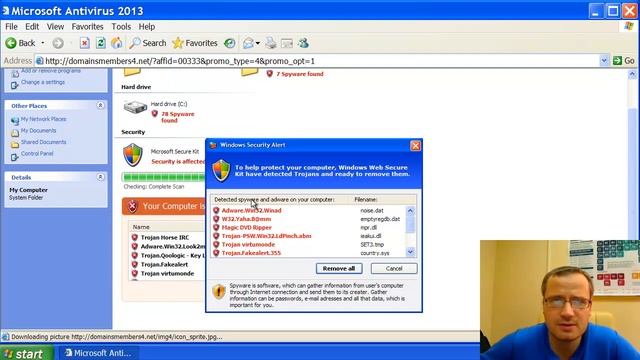Viewport: 640px width, 360px height.
Task: Expand the address bar dropdown
Action: (604, 61)
